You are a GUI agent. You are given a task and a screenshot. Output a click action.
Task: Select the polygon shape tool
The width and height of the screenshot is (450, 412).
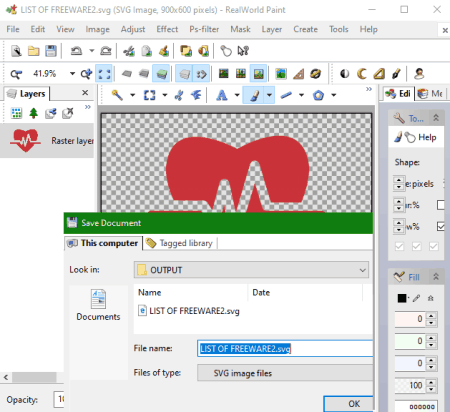(x=318, y=95)
